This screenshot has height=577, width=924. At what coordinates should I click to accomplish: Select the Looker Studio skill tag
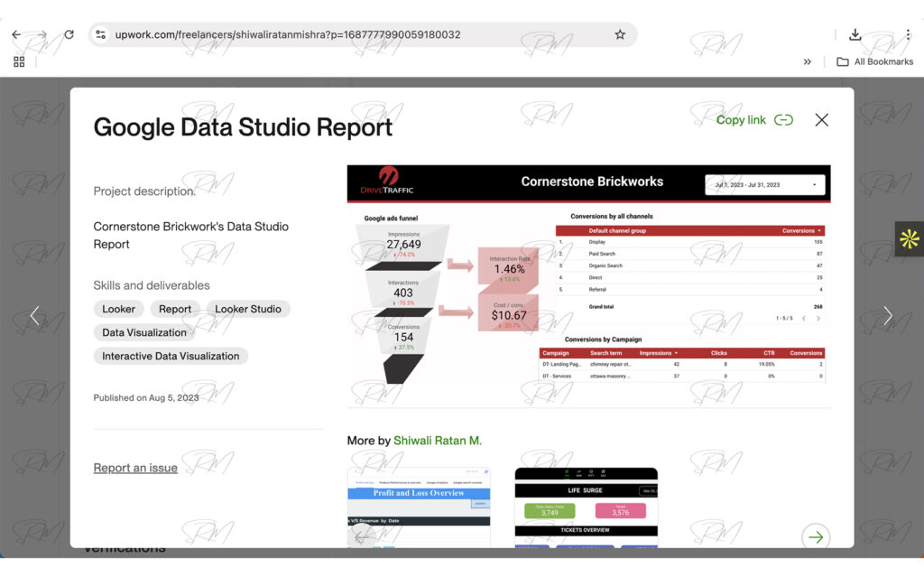tap(248, 309)
